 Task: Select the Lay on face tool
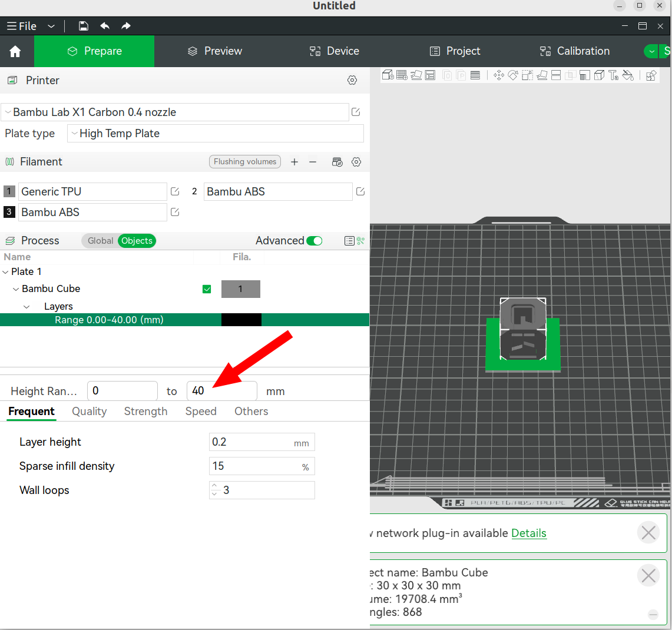542,75
